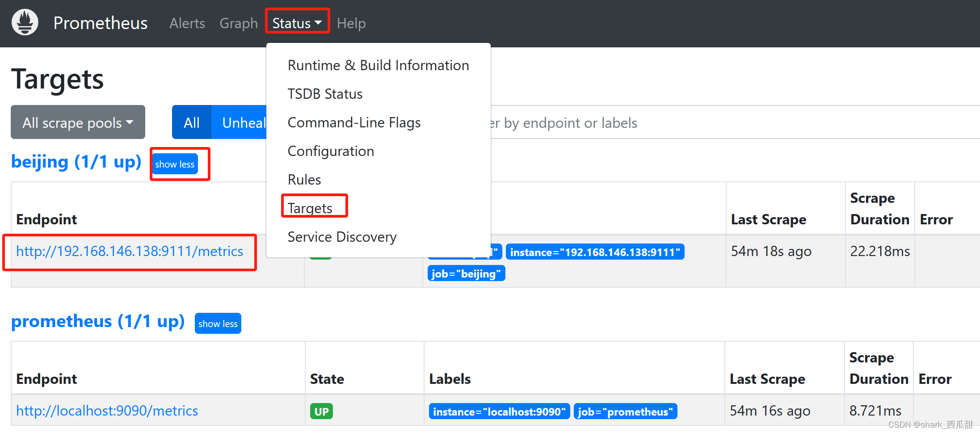
Task: Open the localhost:9090 metrics endpoint
Action: click(x=107, y=411)
